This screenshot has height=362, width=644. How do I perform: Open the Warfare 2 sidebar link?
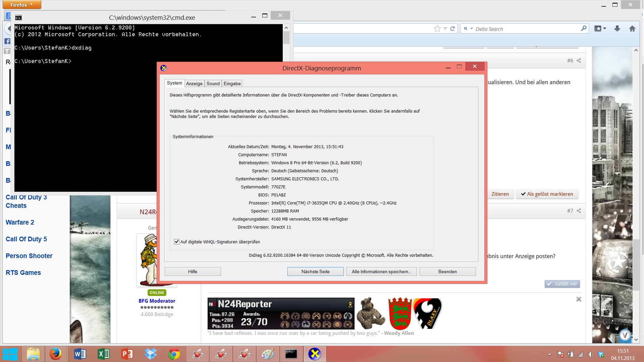tap(20, 222)
